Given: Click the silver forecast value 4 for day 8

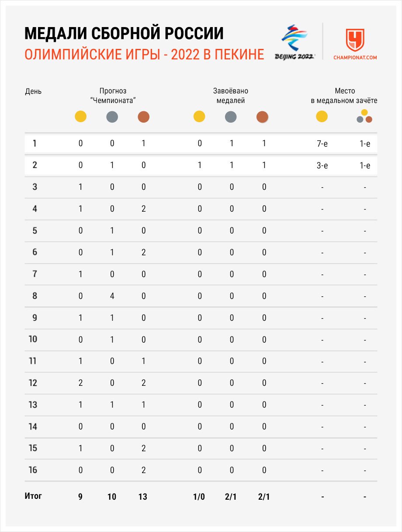Looking at the screenshot, I should click(x=112, y=296).
